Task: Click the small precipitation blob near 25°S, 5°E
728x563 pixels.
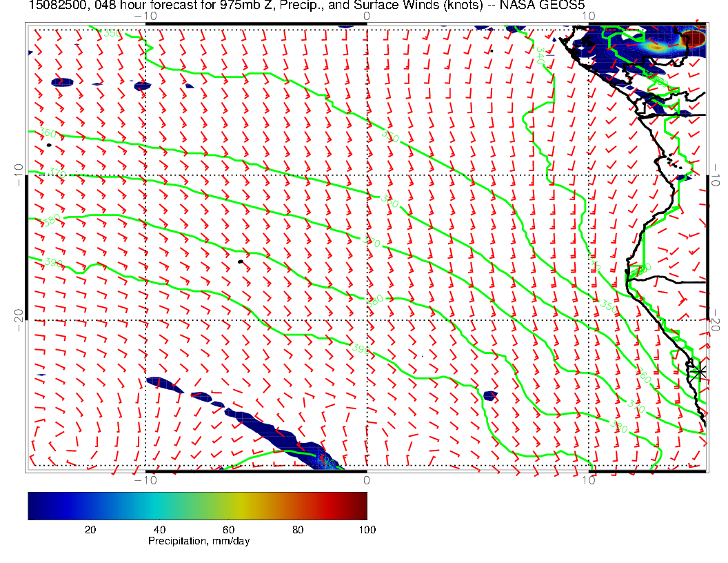Action: point(490,396)
